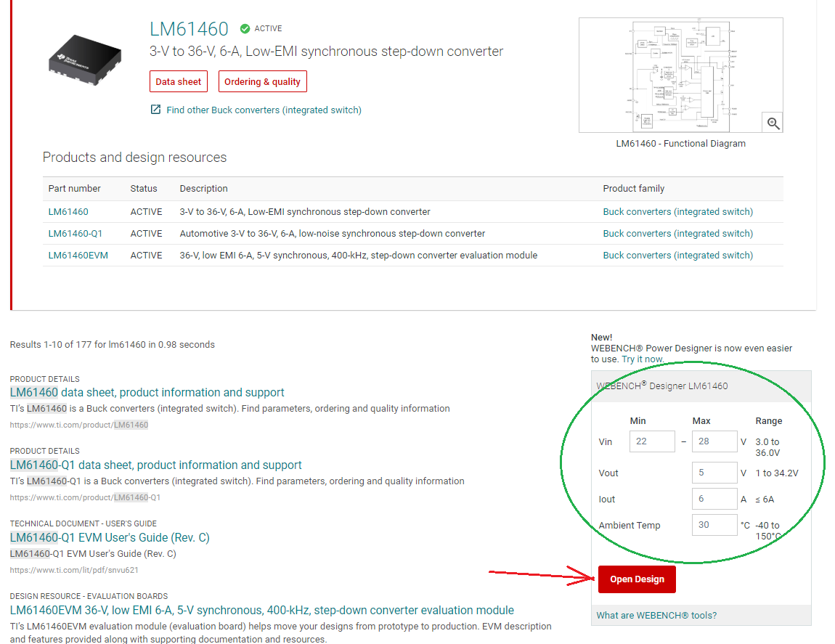Click the Data sheet button
835x644 pixels.
(179, 81)
